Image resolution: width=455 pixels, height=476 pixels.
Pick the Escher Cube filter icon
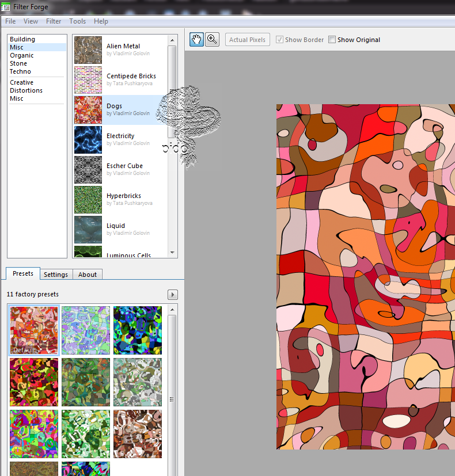[x=88, y=170]
